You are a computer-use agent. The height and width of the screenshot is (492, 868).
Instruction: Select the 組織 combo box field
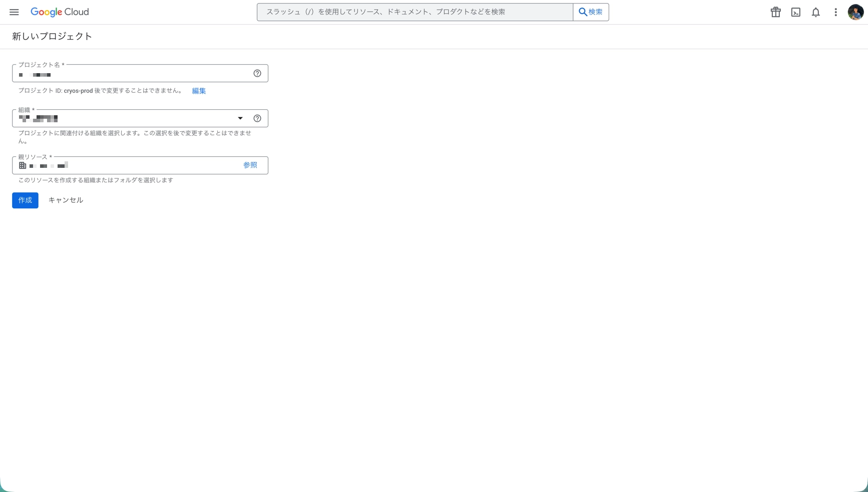125,119
